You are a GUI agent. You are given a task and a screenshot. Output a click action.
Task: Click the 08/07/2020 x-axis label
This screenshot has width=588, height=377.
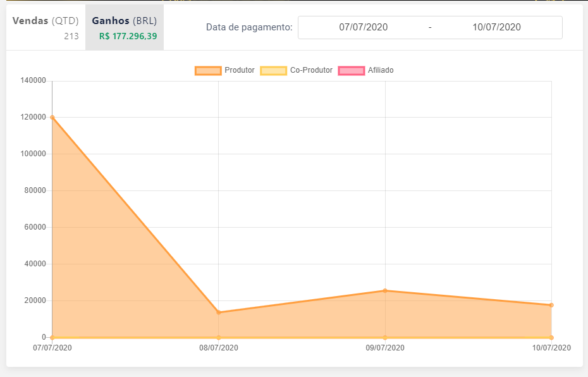(219, 348)
